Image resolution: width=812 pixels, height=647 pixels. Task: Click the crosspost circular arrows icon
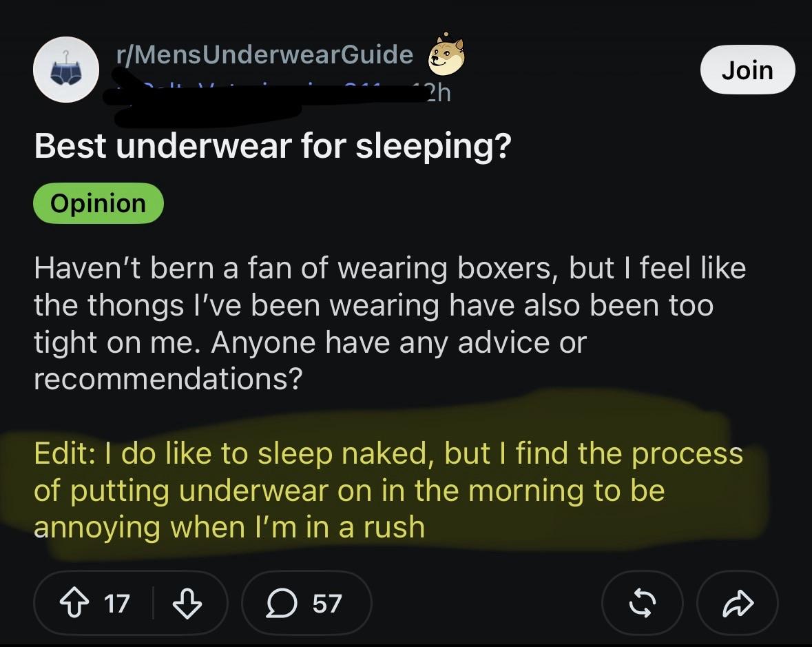[642, 603]
